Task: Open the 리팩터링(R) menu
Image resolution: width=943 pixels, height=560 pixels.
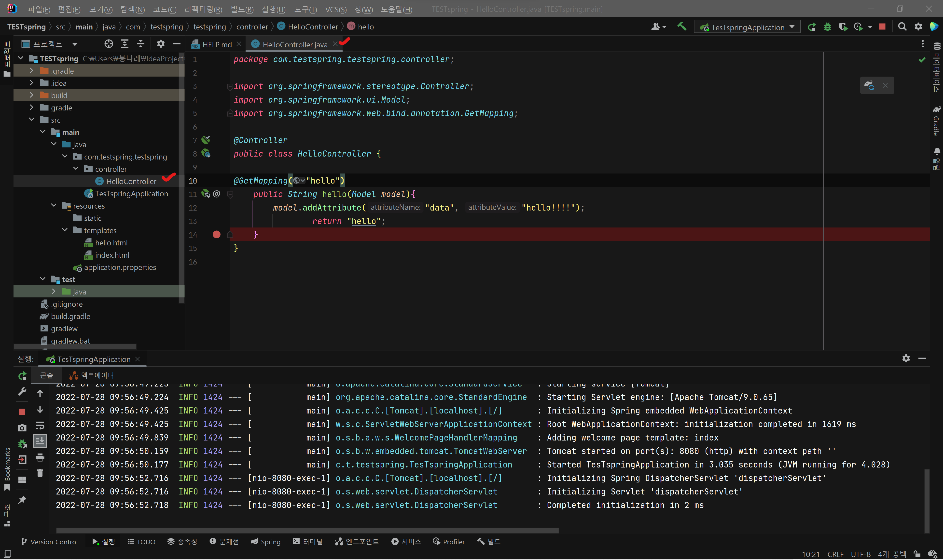Action: coord(203,9)
